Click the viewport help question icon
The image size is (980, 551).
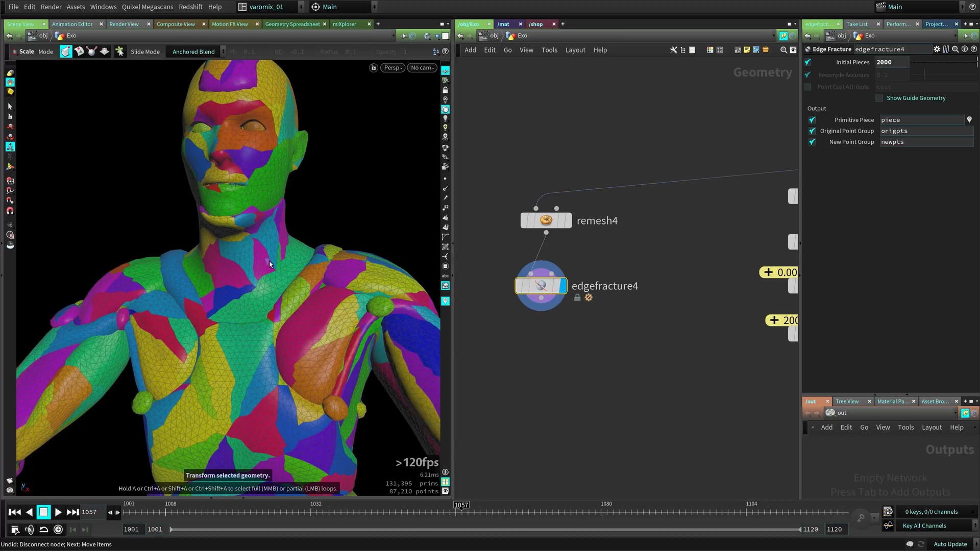446,52
